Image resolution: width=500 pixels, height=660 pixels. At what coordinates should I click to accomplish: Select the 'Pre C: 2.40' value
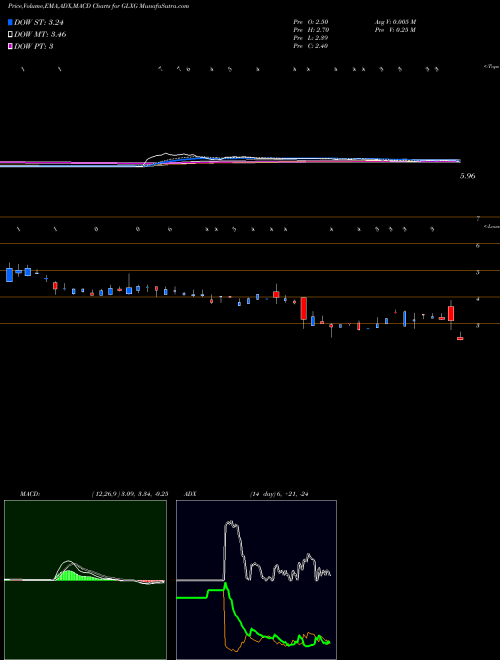click(x=311, y=46)
